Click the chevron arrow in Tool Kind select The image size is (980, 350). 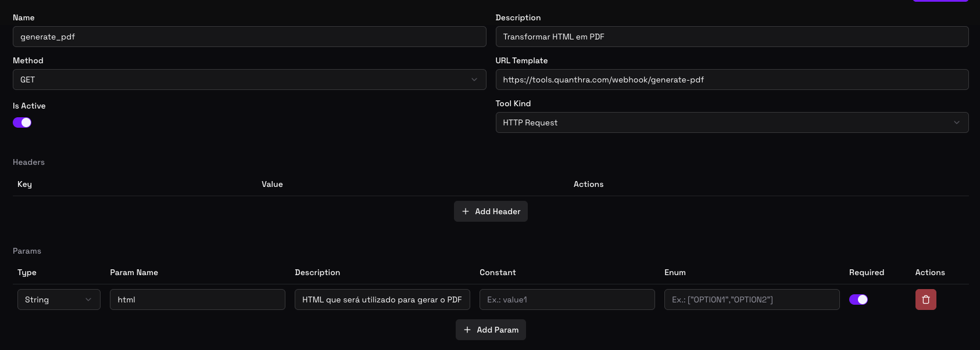coord(957,122)
